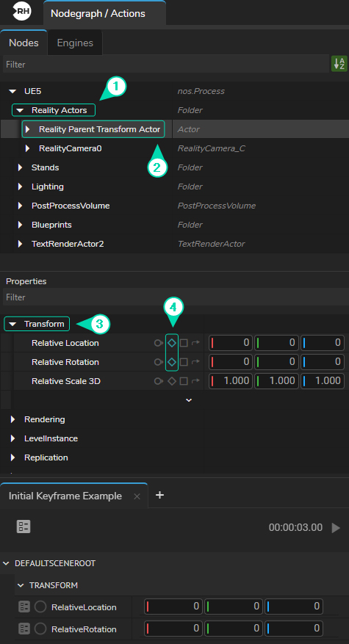The height and width of the screenshot is (644, 349).
Task: Toggle the square checkbox on Relative Scale 3D
Action: coord(184,381)
